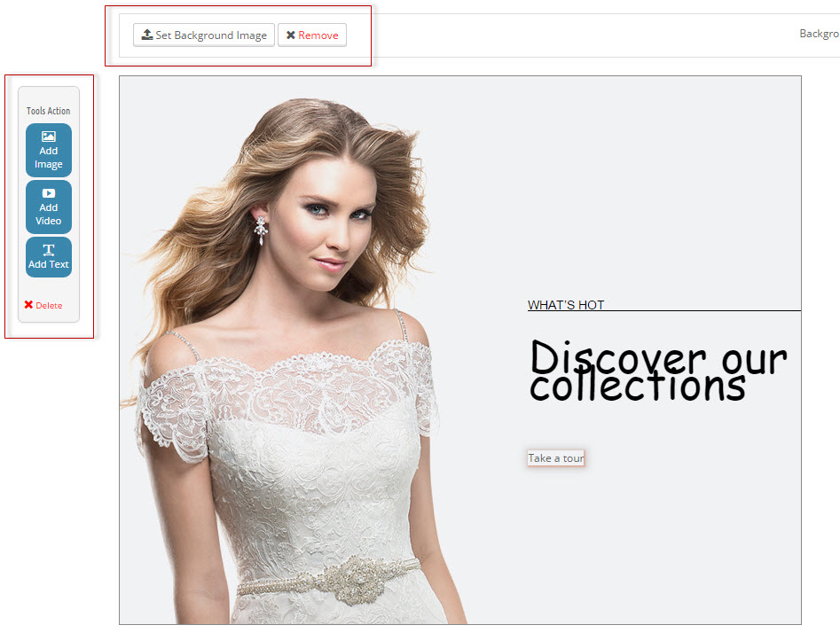Screen dimensions: 840x633
Task: Select the Discover our collections heading
Action: tap(658, 370)
